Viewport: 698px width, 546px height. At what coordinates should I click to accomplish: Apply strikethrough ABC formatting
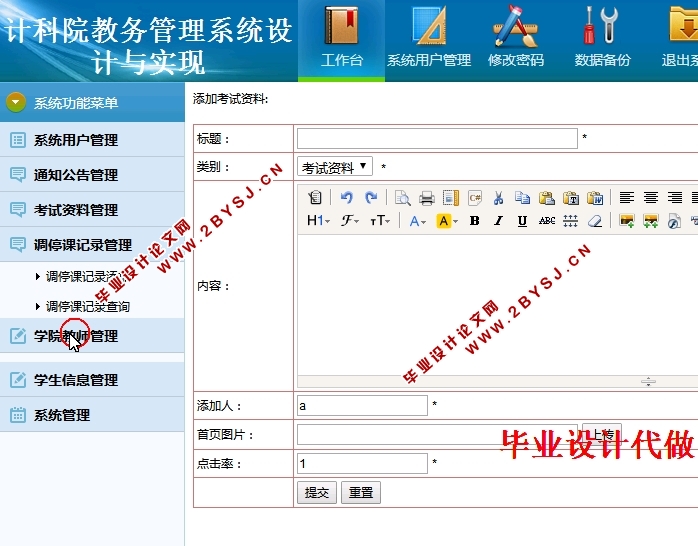coord(547,221)
